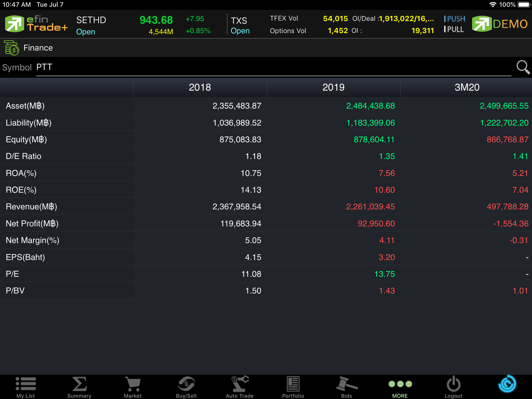The height and width of the screenshot is (399, 532).
Task: Select the 2018 column header
Action: 200,87
